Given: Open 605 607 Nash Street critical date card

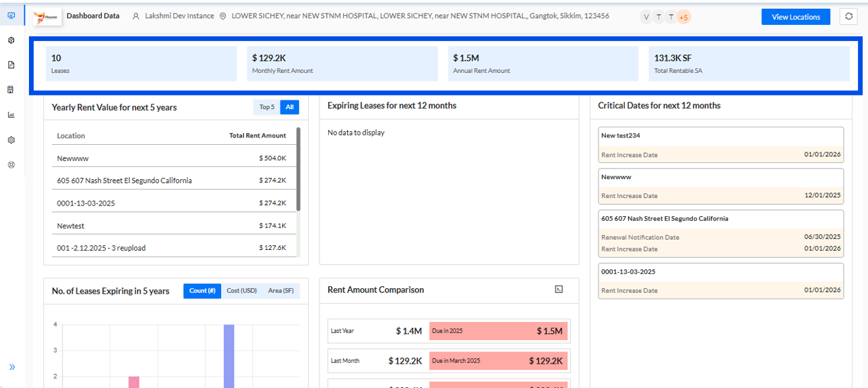Looking at the screenshot, I should pos(721,233).
